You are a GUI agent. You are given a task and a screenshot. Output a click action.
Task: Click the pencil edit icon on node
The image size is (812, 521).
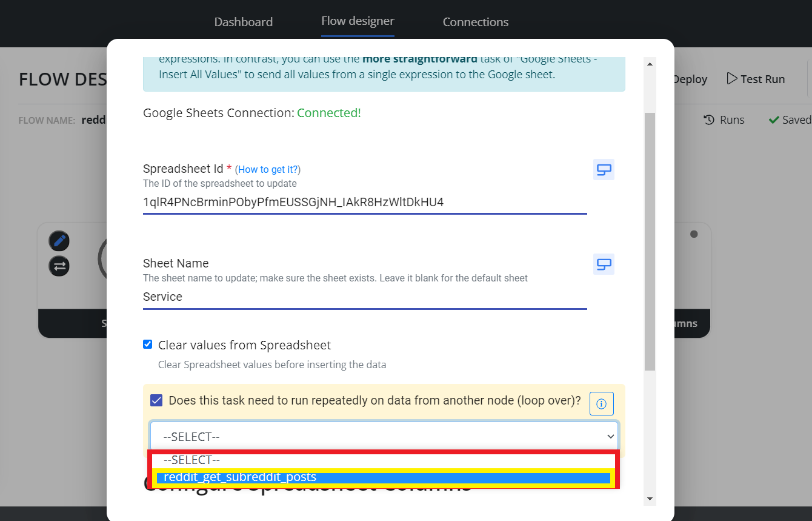(59, 241)
